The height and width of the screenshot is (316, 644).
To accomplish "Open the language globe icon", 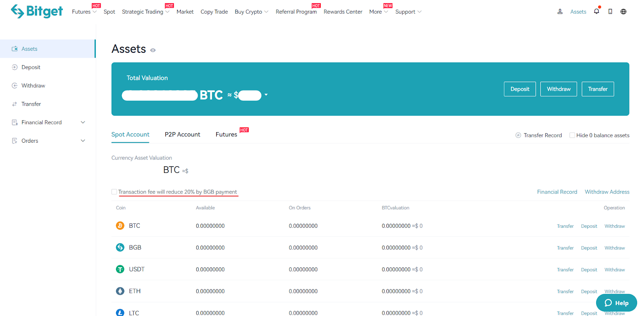I will (x=623, y=12).
